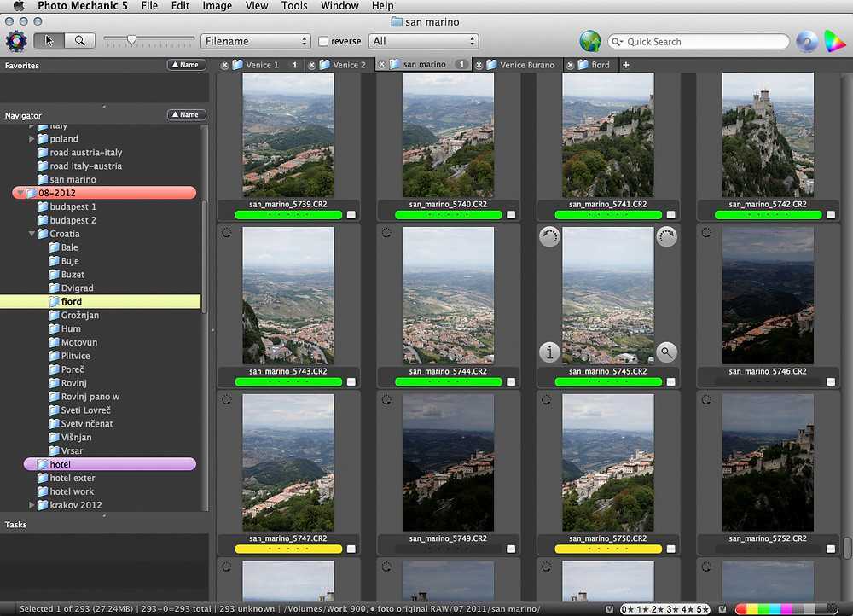Viewport: 853px width, 616px height.
Task: Select the Plitvice folder icon
Action: [x=54, y=356]
